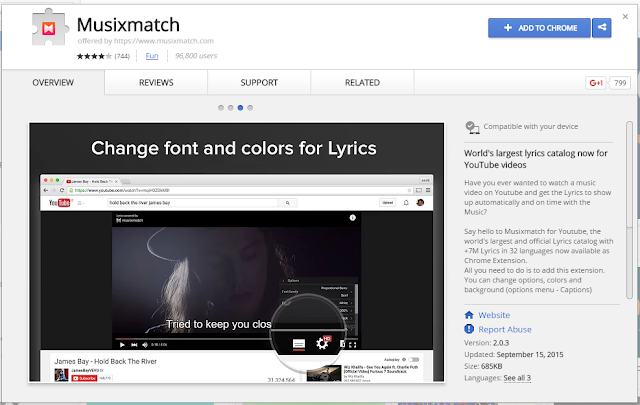Click the share icon button

(x=602, y=28)
